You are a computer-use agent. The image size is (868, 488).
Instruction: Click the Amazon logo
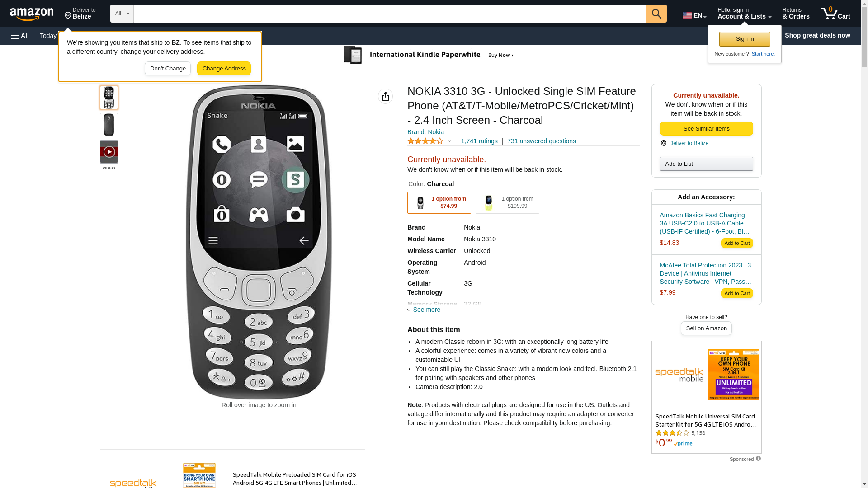(x=32, y=14)
